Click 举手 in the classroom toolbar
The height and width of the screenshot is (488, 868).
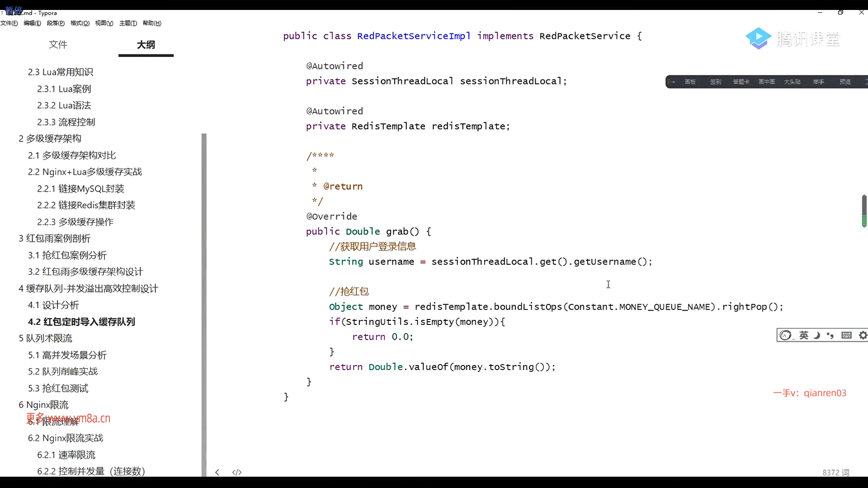coord(818,82)
